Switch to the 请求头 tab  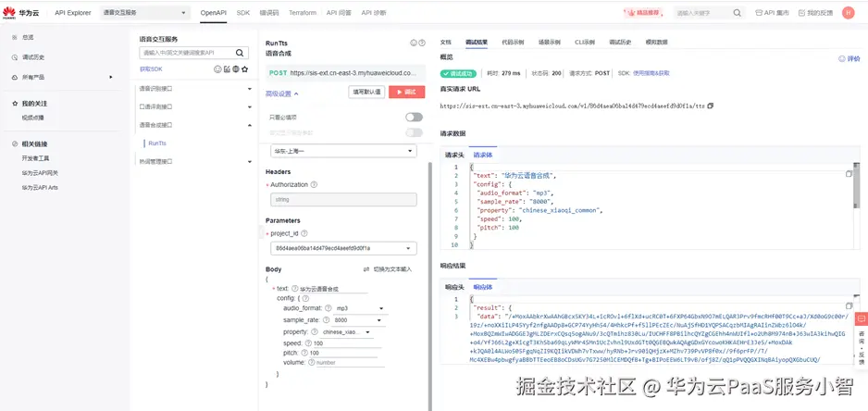454,156
